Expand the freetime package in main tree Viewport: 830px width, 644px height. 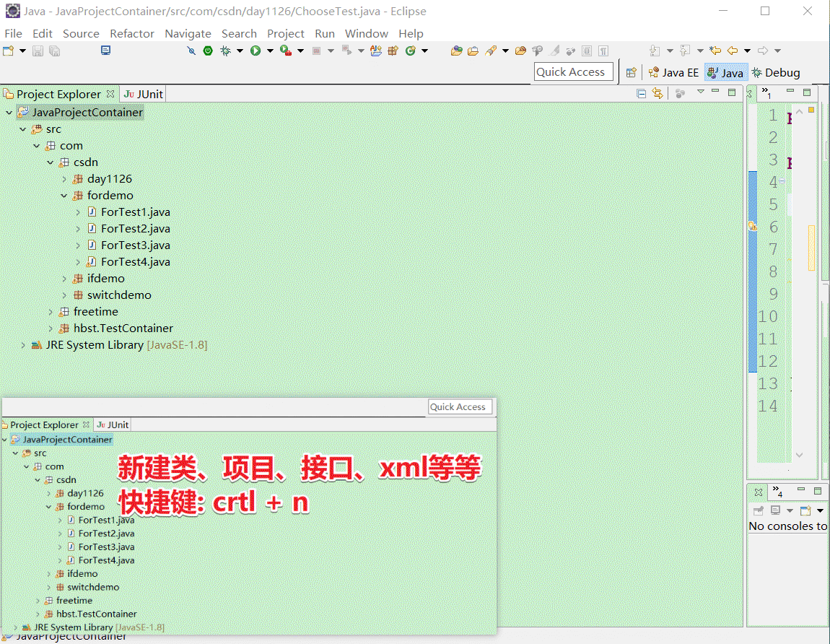(51, 312)
